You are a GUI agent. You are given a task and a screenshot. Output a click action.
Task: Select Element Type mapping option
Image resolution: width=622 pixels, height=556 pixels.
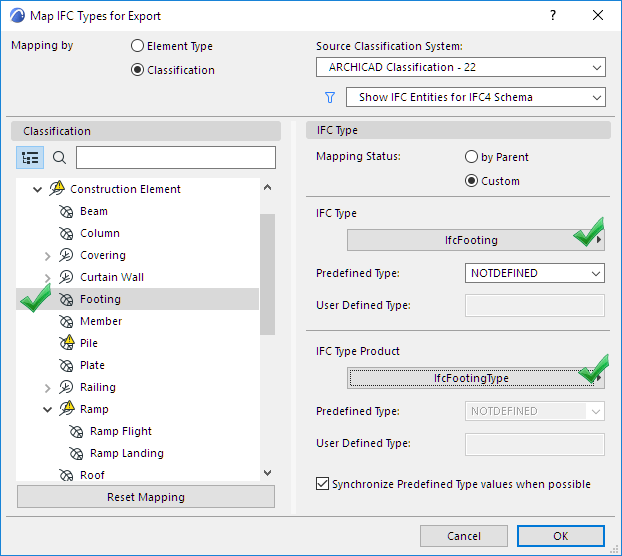tap(137, 46)
